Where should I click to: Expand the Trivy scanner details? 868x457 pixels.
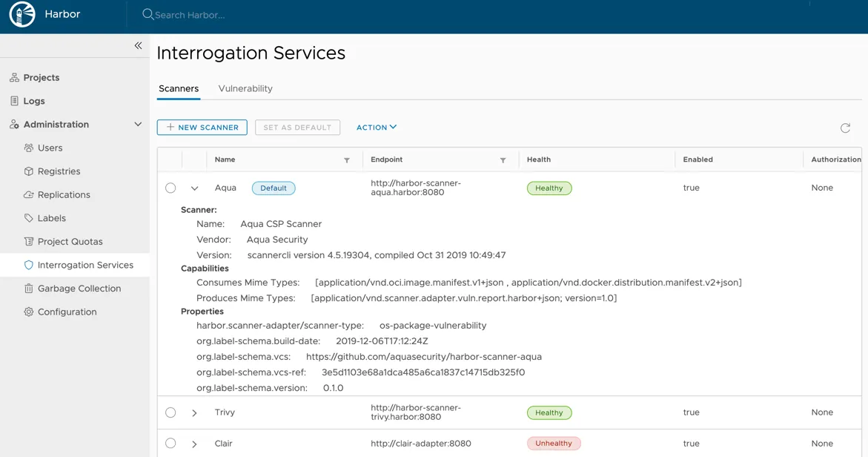(x=194, y=412)
